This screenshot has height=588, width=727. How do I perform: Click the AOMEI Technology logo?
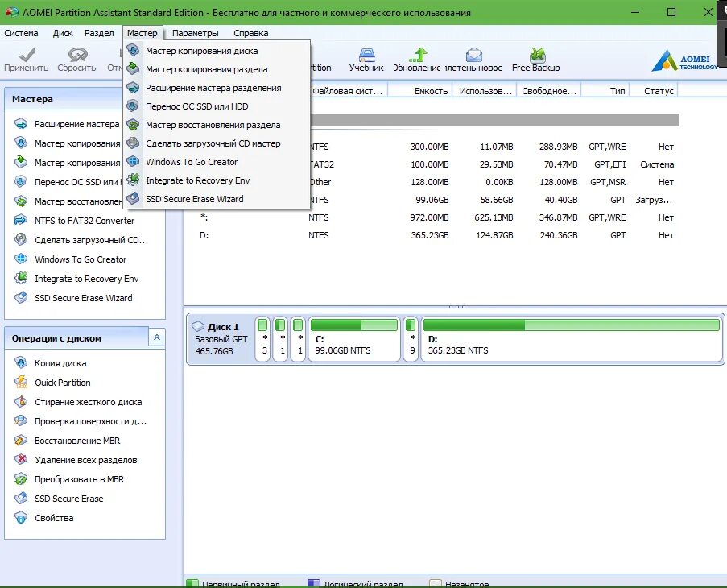(x=684, y=60)
